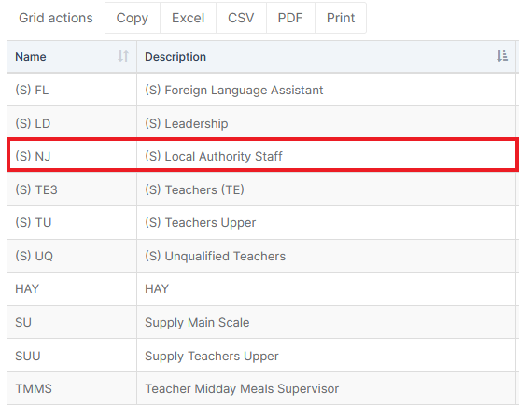
Task: Select the Teacher Midday Meals Supervisor row
Action: (263, 388)
